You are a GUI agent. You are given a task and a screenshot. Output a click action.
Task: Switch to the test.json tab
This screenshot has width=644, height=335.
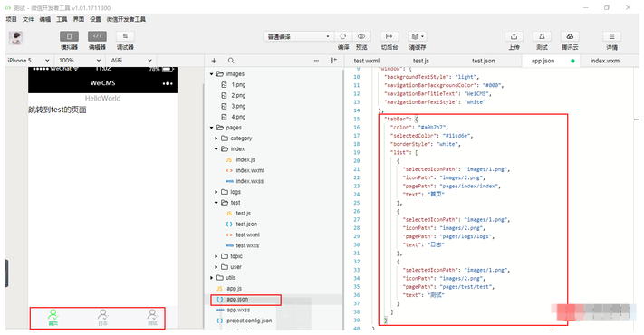484,61
